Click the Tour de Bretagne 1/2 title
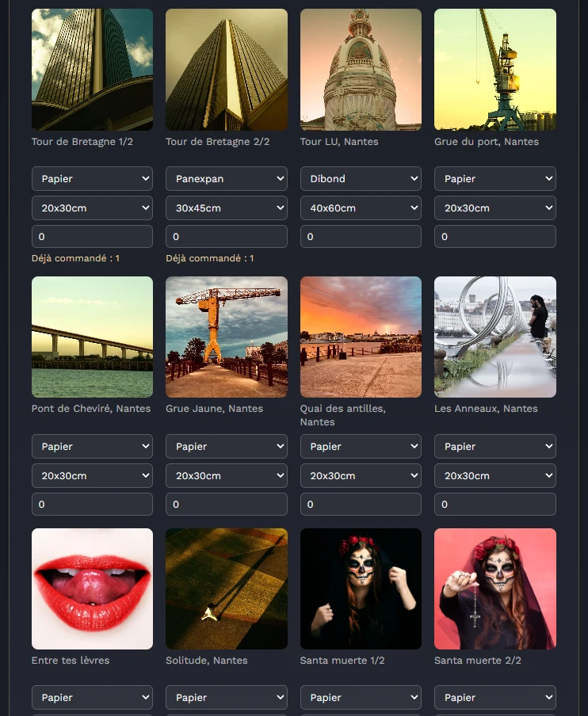588x716 pixels. (x=82, y=142)
